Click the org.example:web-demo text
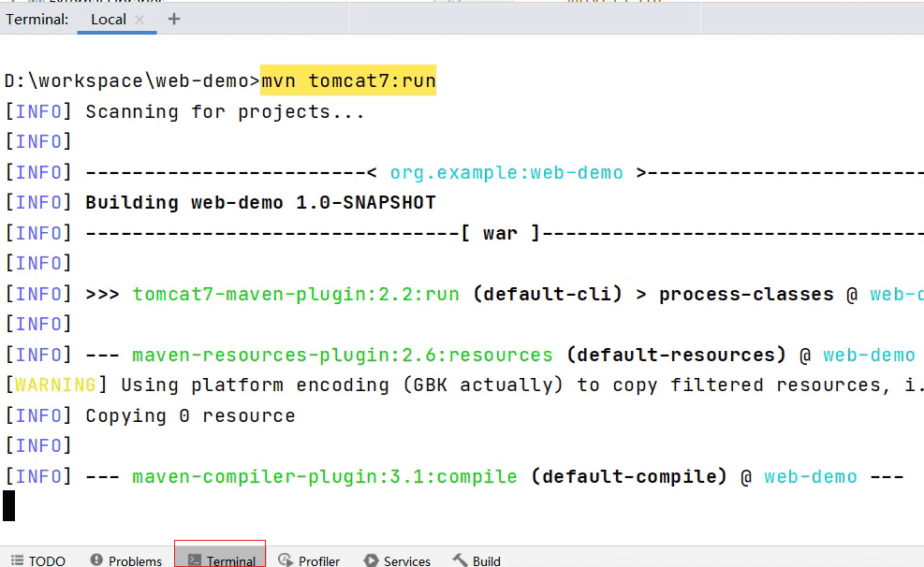 [506, 172]
